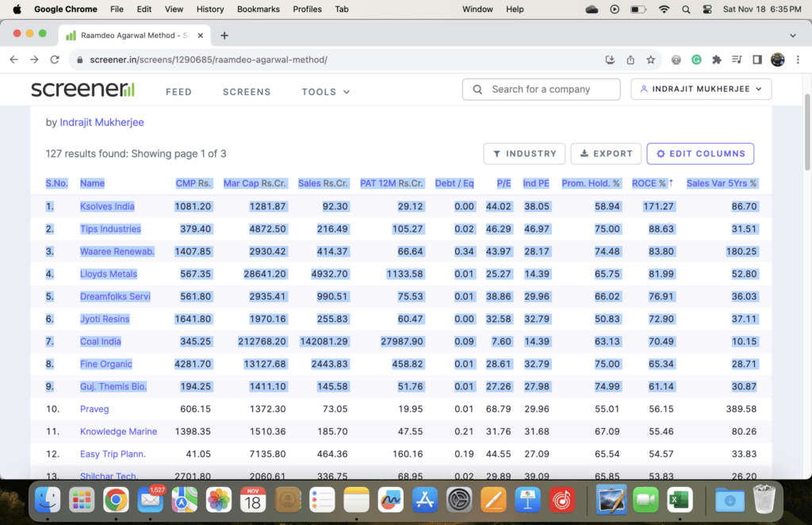Click the address bar URL

pos(209,59)
